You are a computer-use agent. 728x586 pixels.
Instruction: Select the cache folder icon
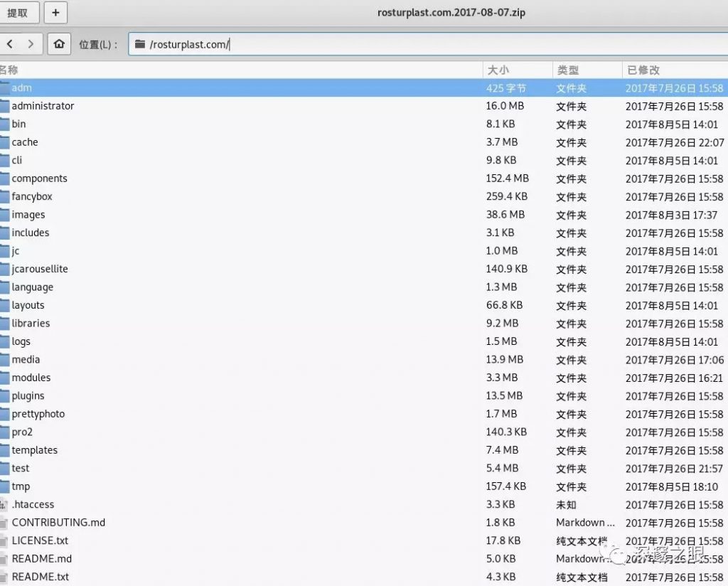point(5,142)
